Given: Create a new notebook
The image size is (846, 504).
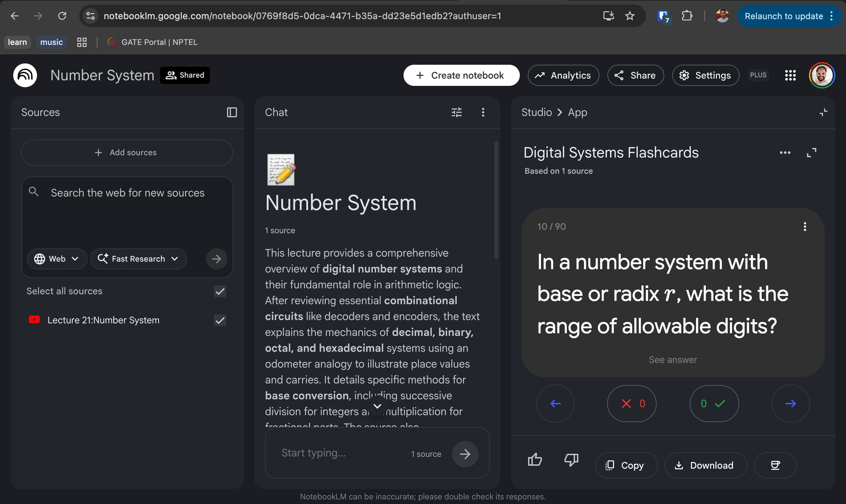Looking at the screenshot, I should 461,75.
